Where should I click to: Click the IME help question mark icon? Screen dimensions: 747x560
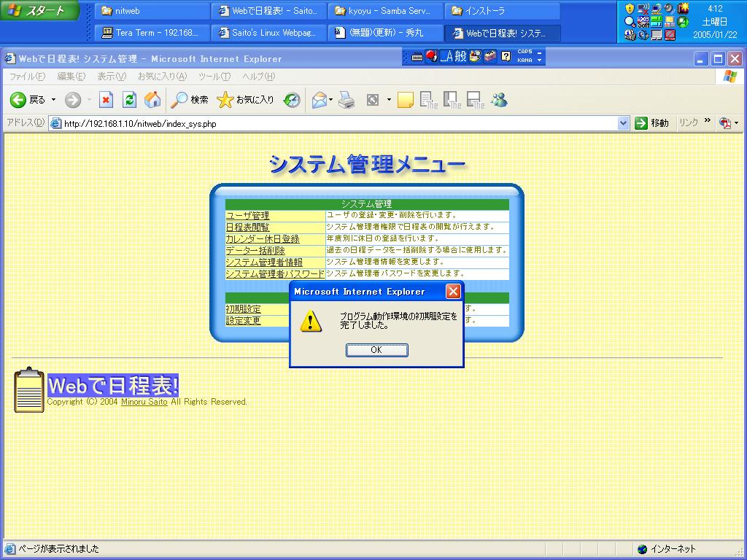point(506,56)
